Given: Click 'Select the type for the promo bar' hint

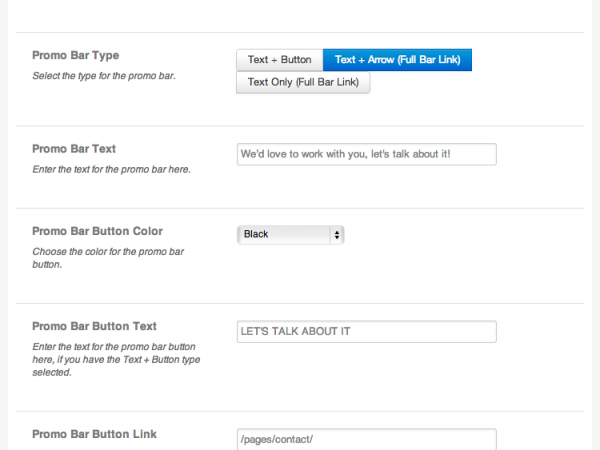Looking at the screenshot, I should click(x=104, y=76).
